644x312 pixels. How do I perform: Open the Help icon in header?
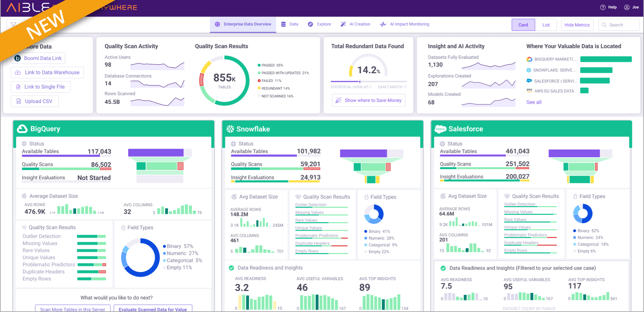(603, 7)
